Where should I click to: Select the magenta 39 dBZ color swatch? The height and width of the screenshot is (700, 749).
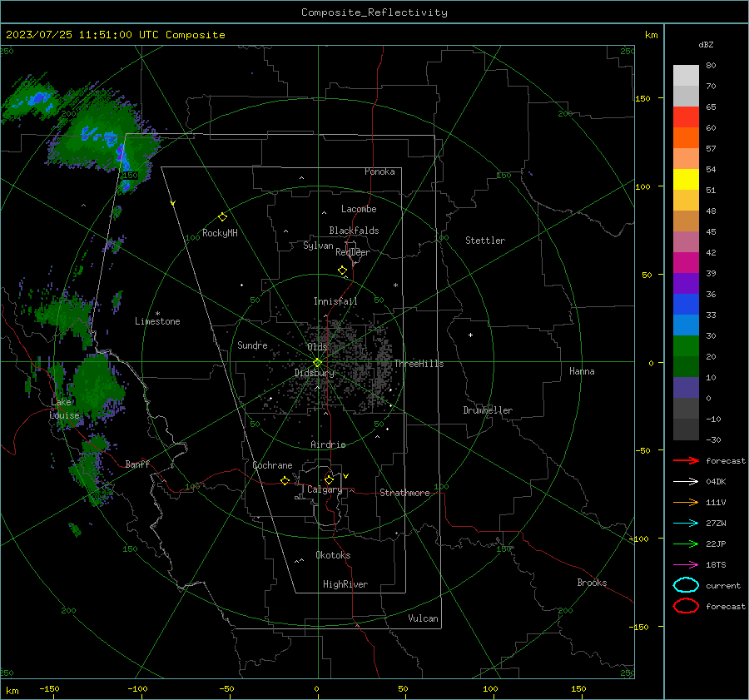[x=686, y=262]
